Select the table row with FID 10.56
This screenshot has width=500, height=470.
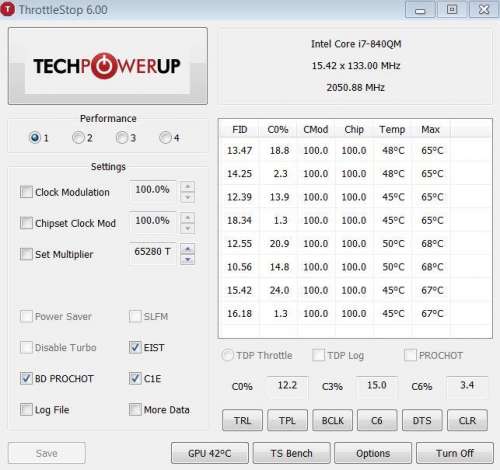click(x=355, y=267)
